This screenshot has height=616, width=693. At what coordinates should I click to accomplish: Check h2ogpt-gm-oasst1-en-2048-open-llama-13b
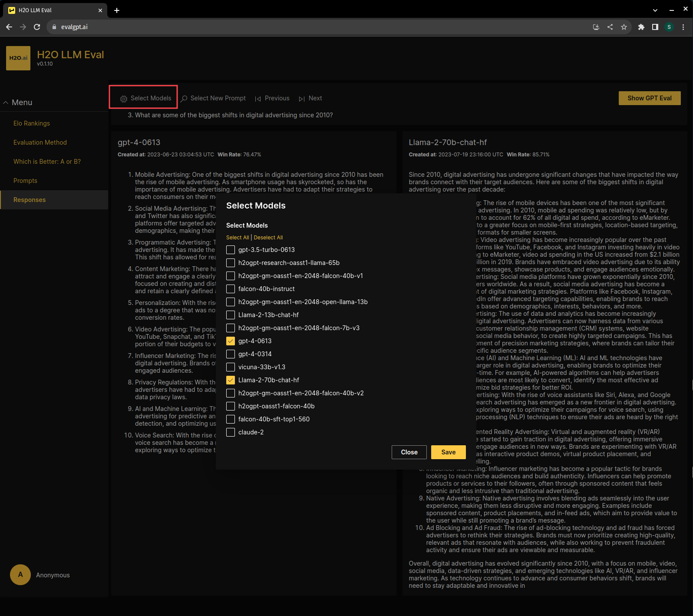(231, 302)
